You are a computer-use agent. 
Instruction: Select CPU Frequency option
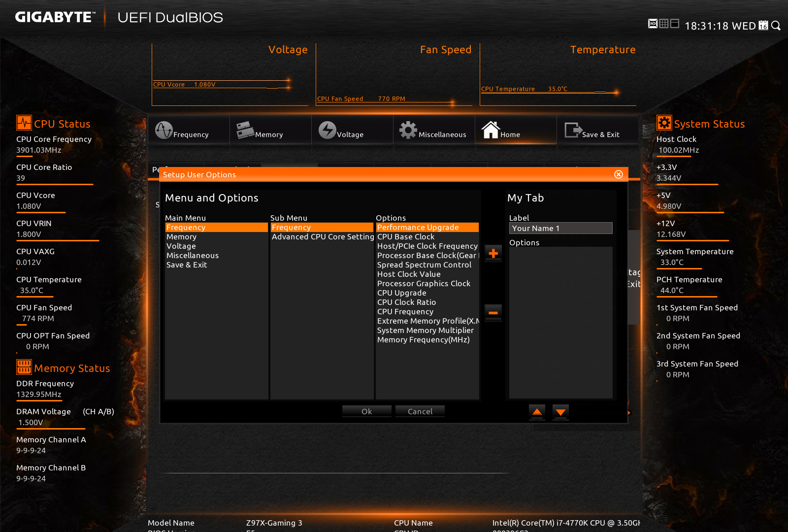(427, 312)
